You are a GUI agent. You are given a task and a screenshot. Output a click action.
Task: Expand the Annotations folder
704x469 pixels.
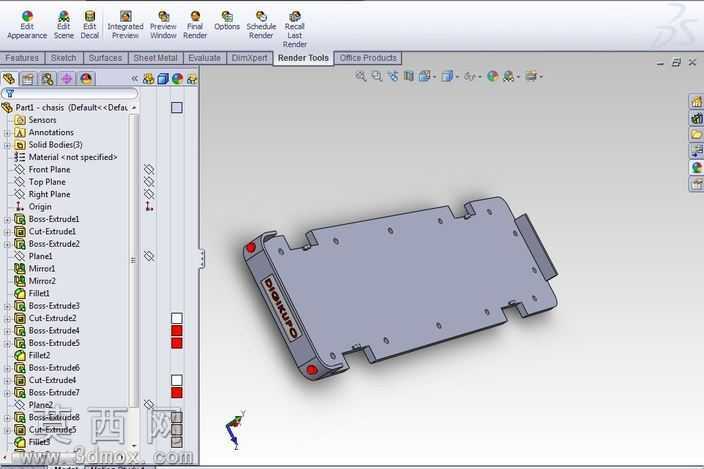(x=7, y=133)
